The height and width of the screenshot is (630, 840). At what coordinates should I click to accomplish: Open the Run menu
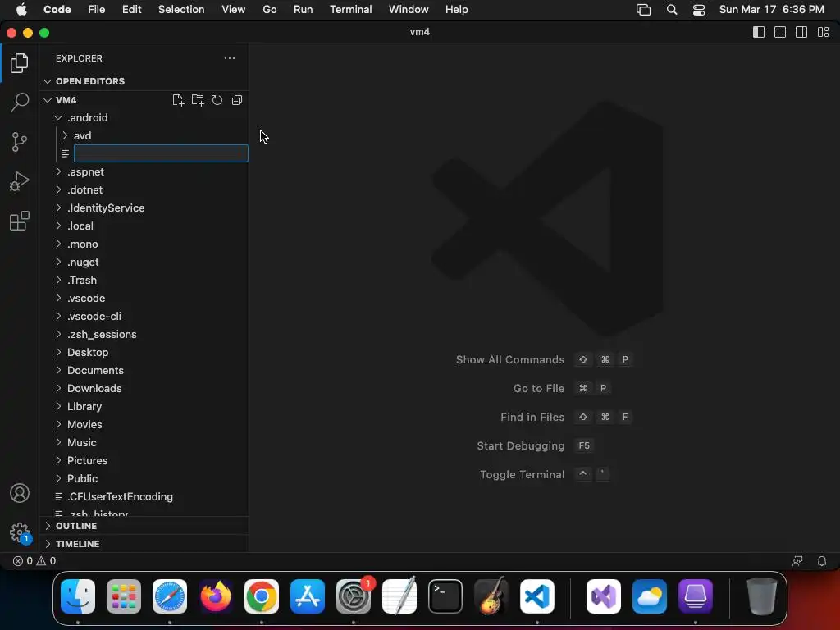[304, 10]
